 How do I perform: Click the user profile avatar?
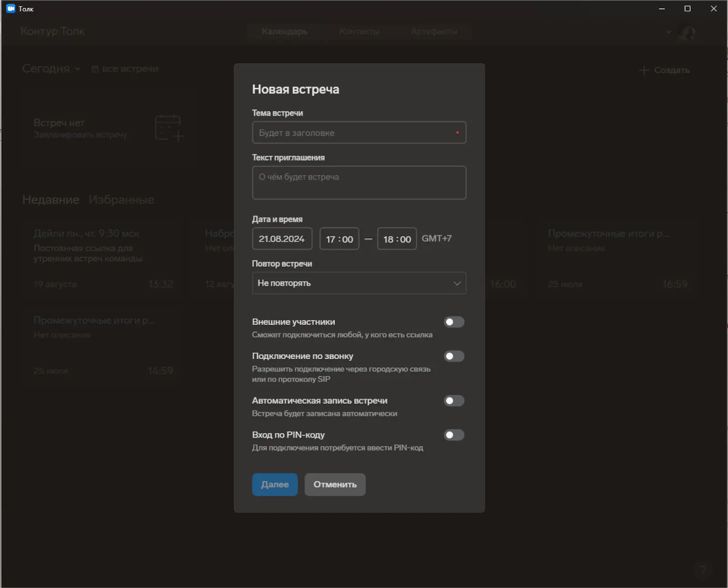click(687, 32)
